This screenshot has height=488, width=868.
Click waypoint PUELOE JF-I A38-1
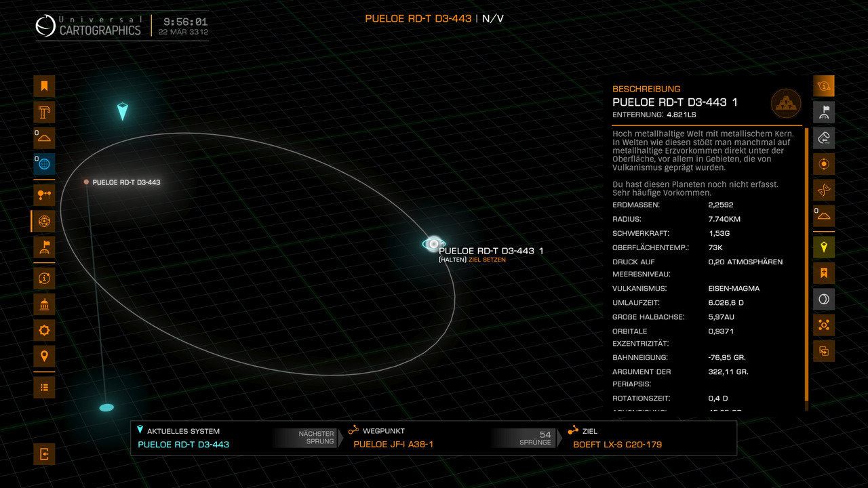click(x=393, y=445)
